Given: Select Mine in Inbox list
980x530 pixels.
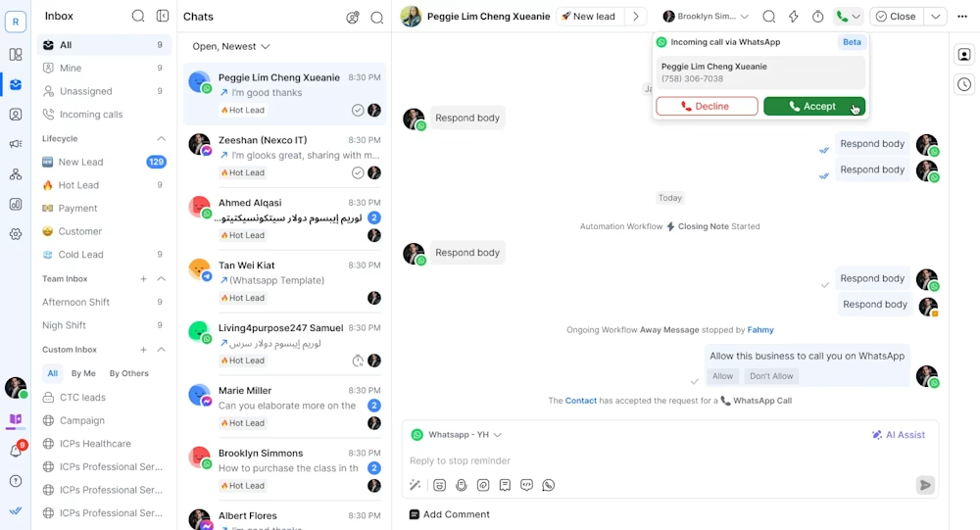Looking at the screenshot, I should (x=104, y=69).
